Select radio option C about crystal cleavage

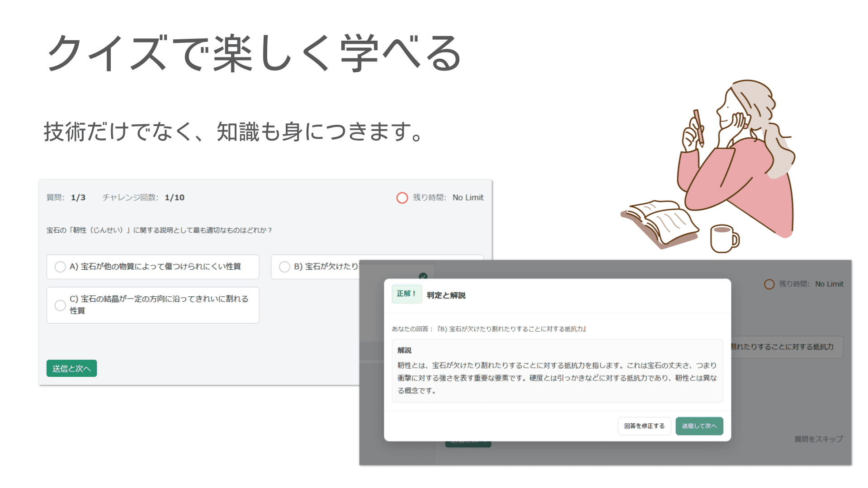pyautogui.click(x=60, y=305)
